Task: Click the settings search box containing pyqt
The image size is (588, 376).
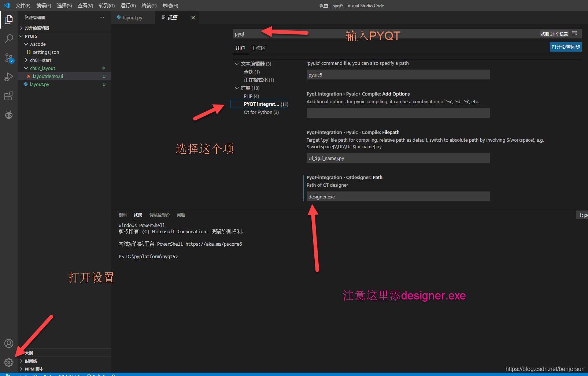Action: (385, 34)
